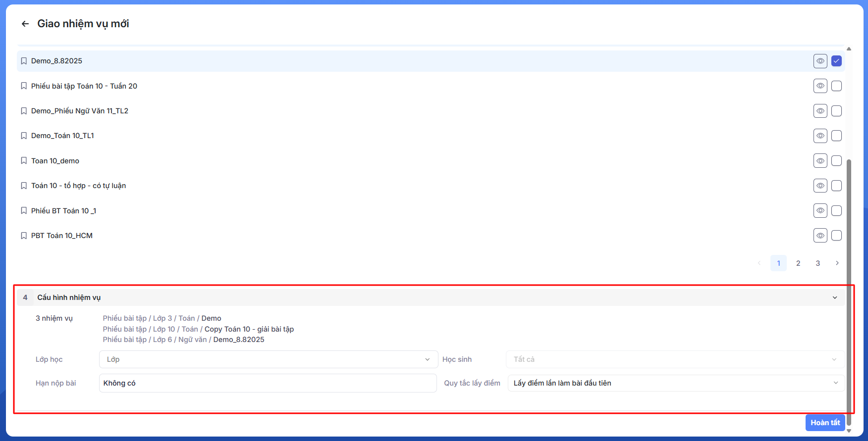Viewport: 868px width, 441px height.
Task: Go to page 2 of the list
Action: (x=798, y=263)
